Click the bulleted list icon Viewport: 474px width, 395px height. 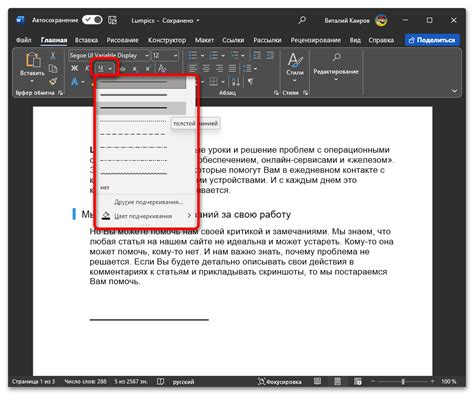pyautogui.click(x=193, y=55)
